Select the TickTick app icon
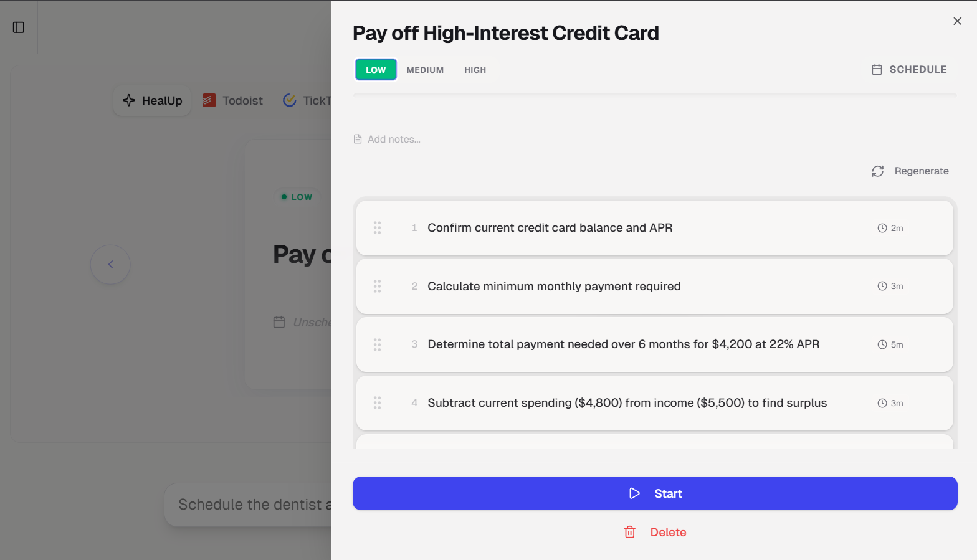 point(289,100)
